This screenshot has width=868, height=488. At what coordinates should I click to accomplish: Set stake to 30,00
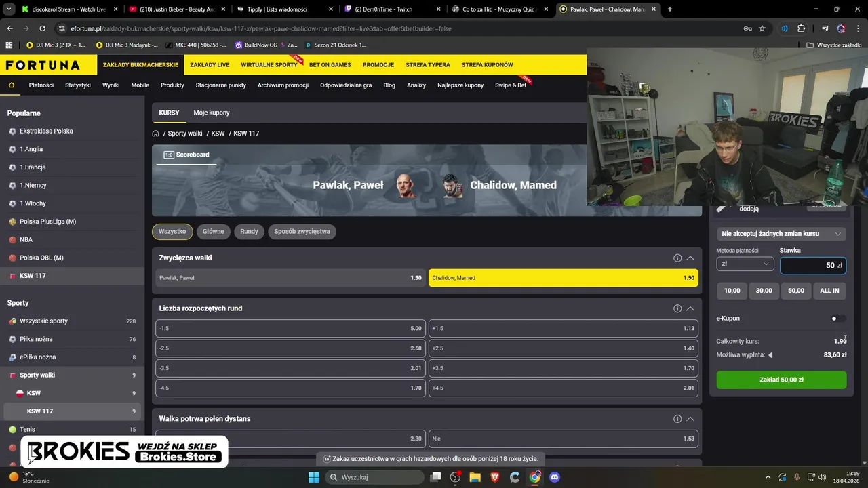pyautogui.click(x=764, y=291)
